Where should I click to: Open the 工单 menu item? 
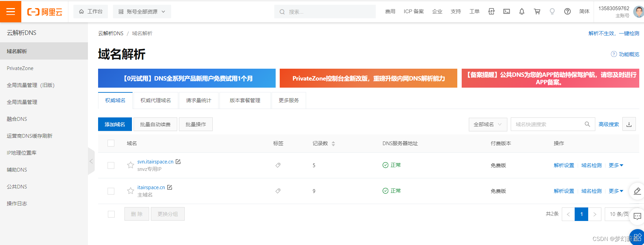click(474, 12)
